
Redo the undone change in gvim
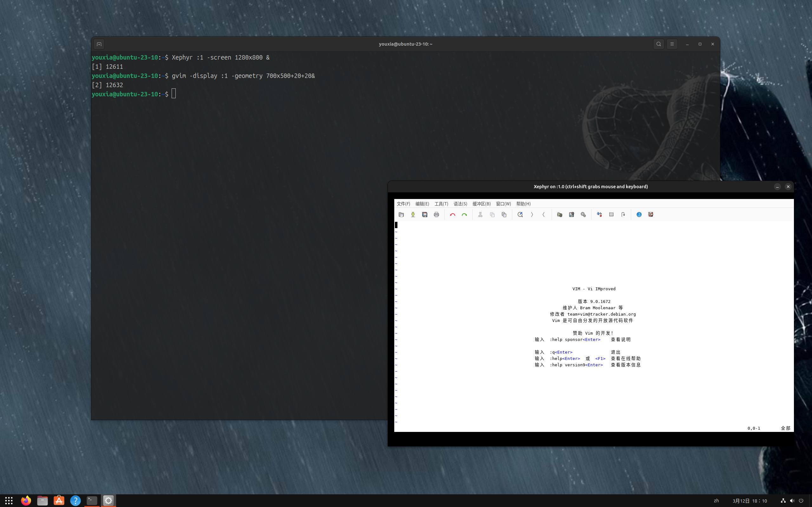464,215
